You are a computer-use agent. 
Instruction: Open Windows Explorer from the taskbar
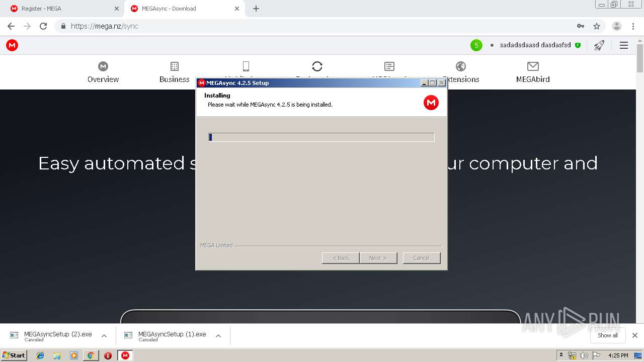[x=57, y=355]
